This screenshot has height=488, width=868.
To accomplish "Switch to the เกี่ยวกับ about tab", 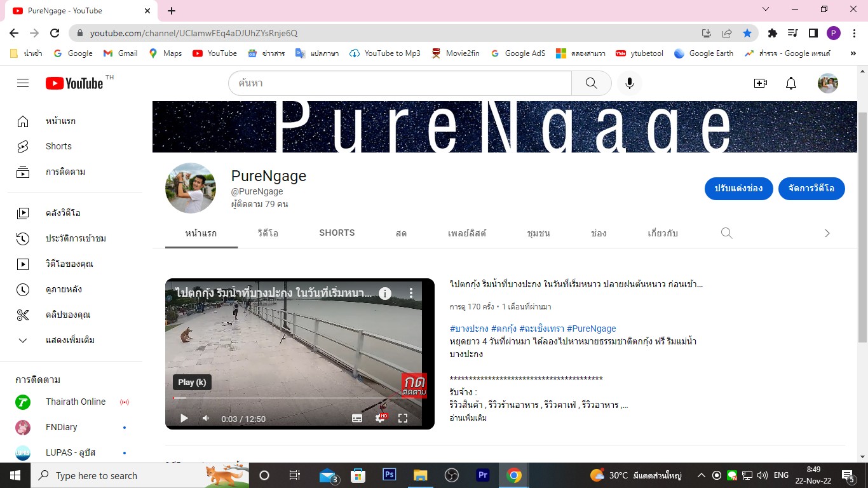I will point(663,233).
